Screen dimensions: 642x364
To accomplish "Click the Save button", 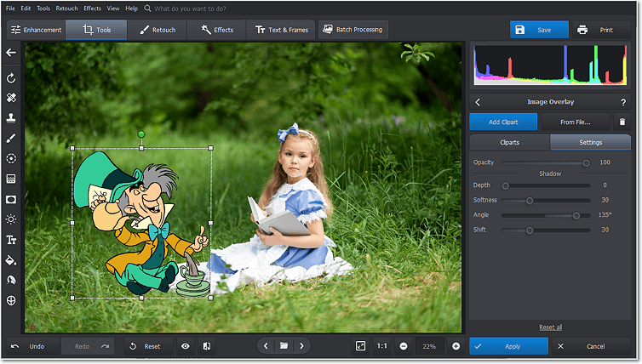I will (x=539, y=30).
